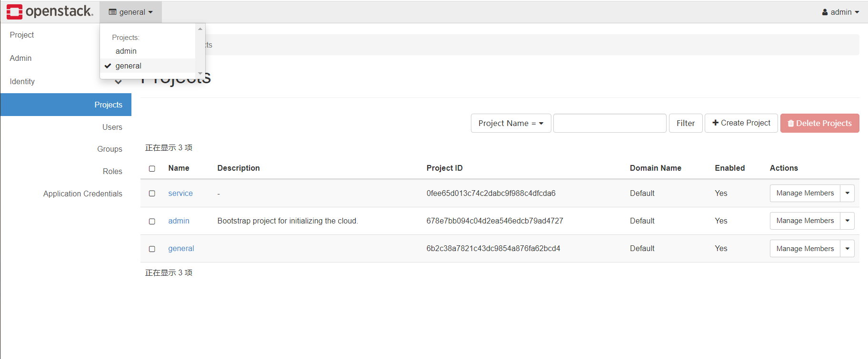Click the Project ID column header
The width and height of the screenshot is (868, 359).
point(444,168)
